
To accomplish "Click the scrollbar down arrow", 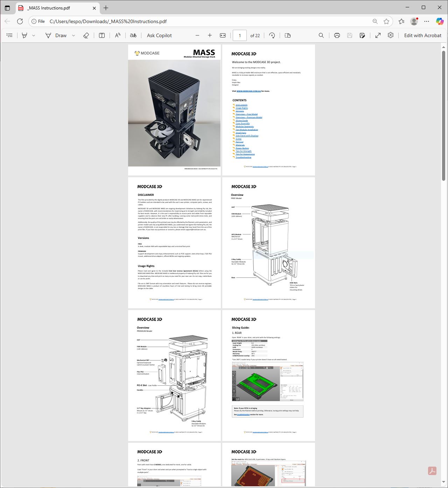I will coord(443,482).
